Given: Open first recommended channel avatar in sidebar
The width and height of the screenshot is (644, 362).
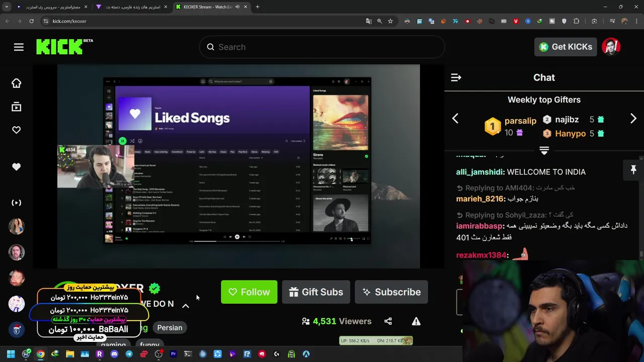Looking at the screenshot, I should [17, 226].
